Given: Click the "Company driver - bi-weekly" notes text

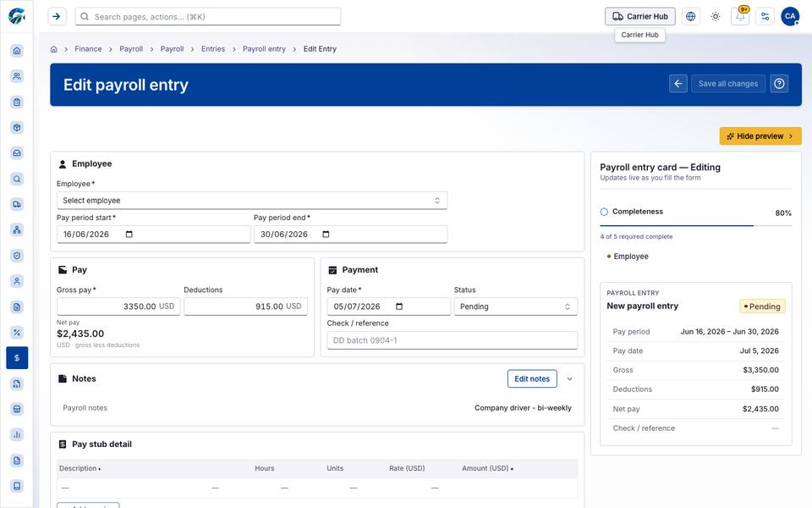Looking at the screenshot, I should point(523,408).
